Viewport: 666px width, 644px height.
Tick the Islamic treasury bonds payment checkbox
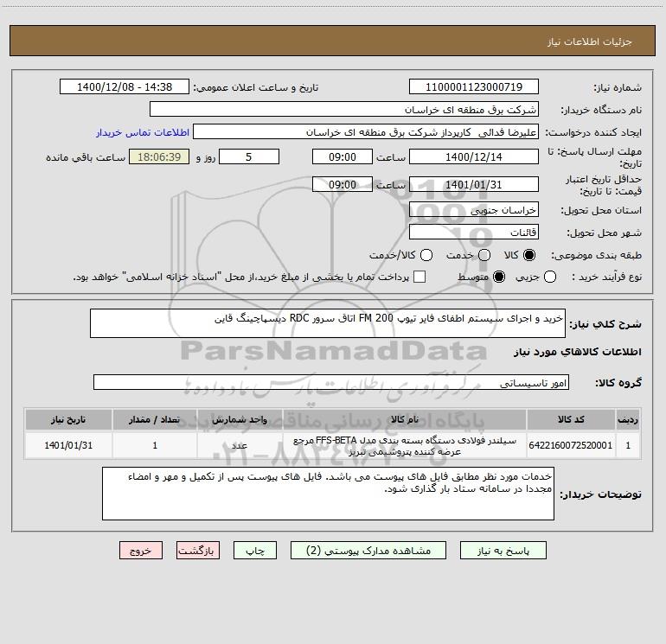coord(419,277)
